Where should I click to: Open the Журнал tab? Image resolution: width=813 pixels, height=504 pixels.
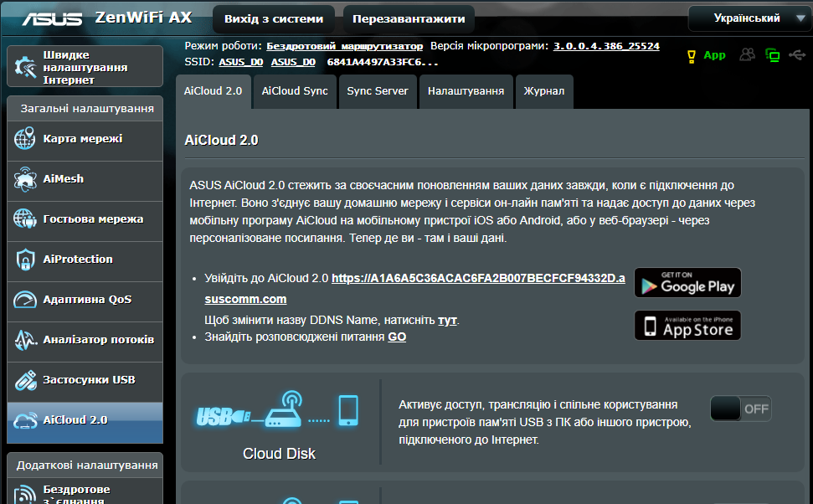(544, 91)
